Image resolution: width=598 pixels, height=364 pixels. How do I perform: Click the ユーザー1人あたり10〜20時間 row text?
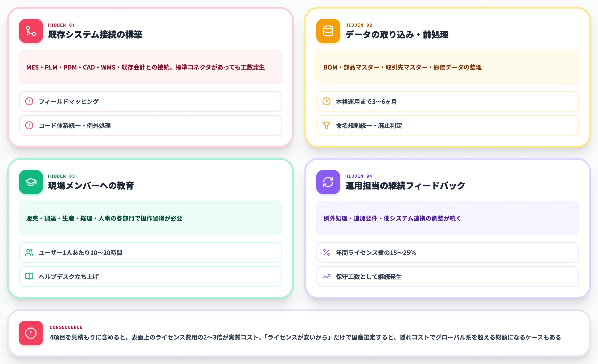pyautogui.click(x=81, y=252)
